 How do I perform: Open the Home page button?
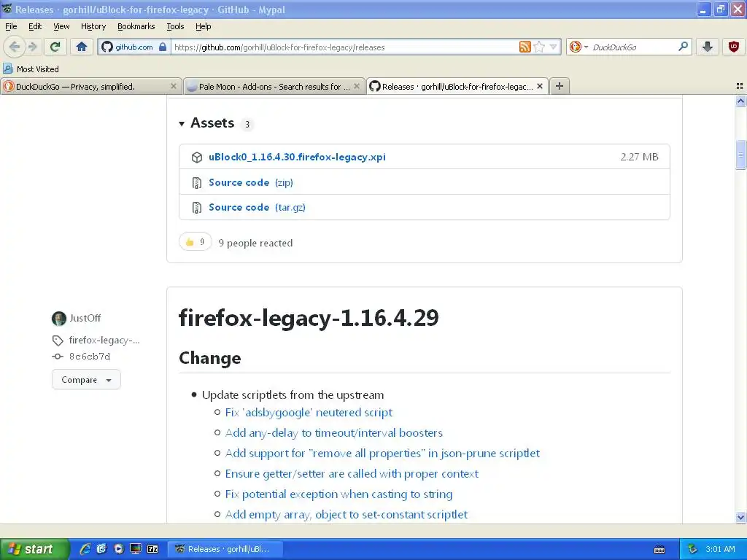coord(82,47)
